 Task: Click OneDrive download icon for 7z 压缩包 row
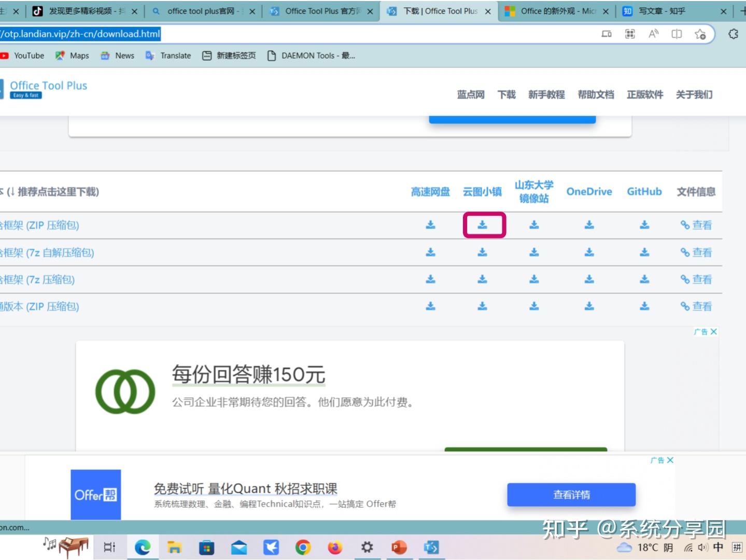589,279
